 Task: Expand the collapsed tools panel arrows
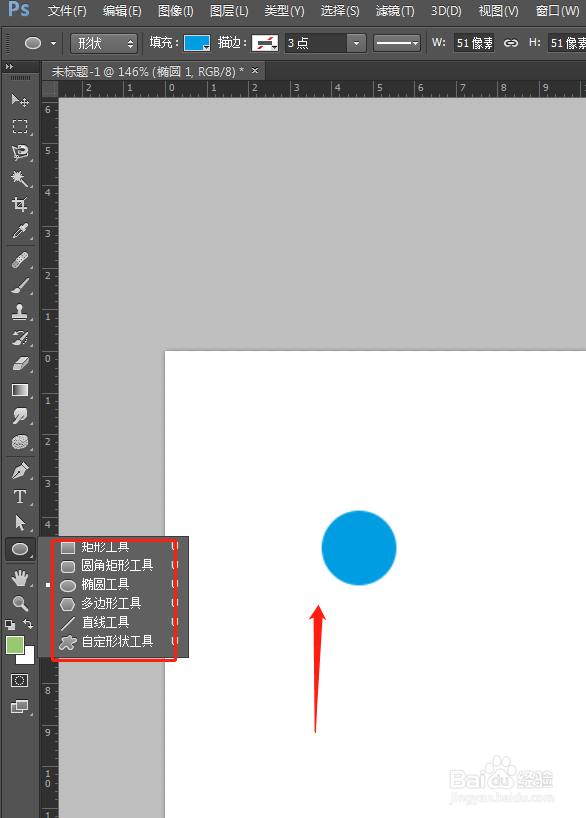click(9, 67)
